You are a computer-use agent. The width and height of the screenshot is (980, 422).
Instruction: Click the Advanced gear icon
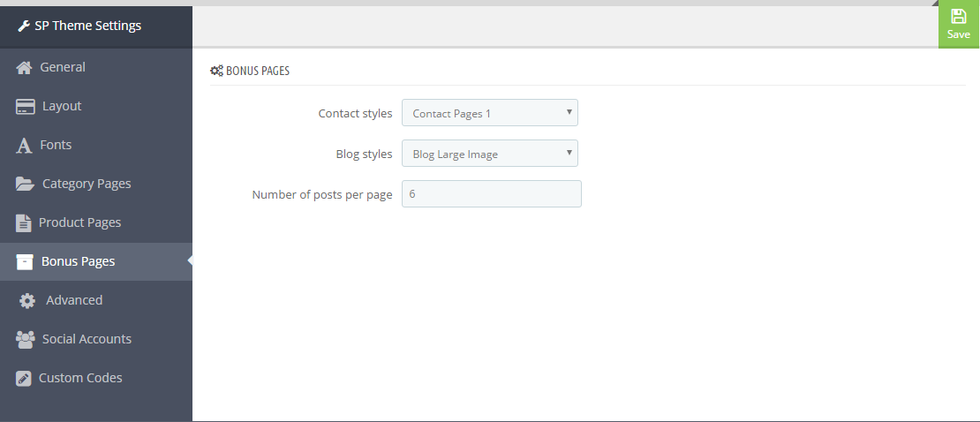click(26, 301)
